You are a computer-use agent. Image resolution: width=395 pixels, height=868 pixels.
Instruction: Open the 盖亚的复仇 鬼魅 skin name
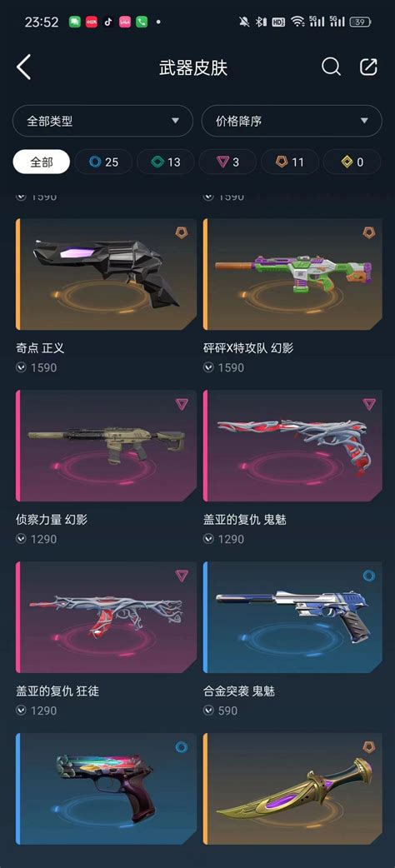(245, 520)
